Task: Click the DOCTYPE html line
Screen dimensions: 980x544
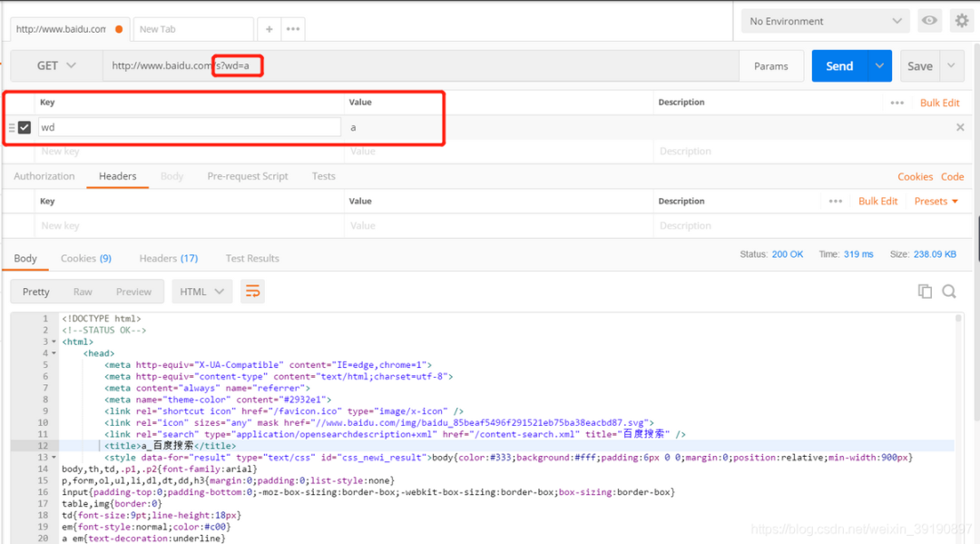Action: coord(102,319)
